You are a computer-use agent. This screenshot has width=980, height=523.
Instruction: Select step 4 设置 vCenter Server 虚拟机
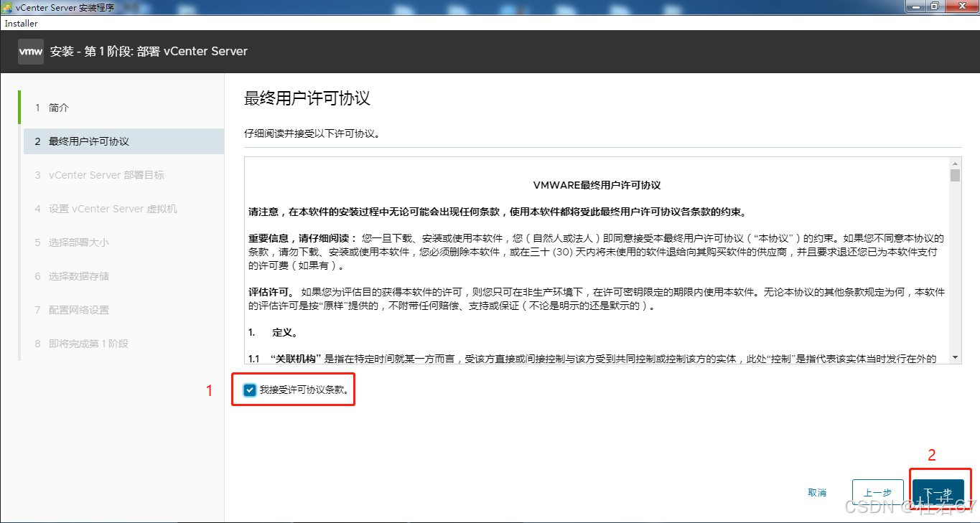click(123, 209)
